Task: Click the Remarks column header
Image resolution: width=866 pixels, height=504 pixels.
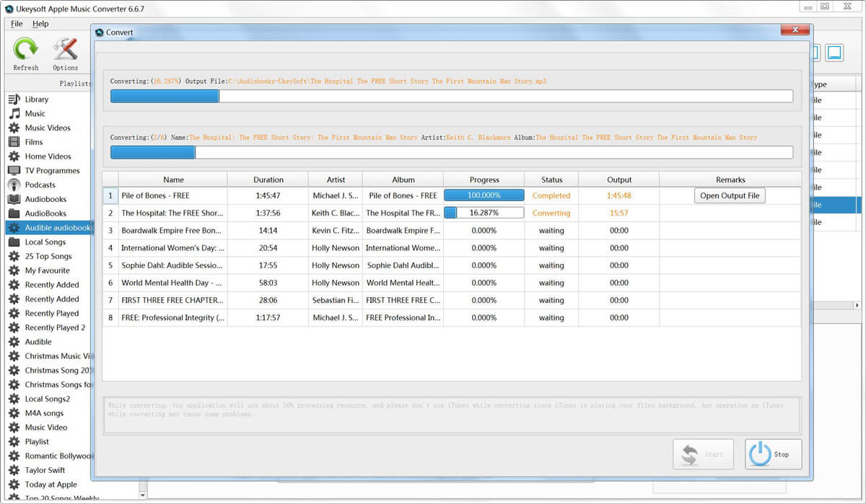Action: (730, 180)
